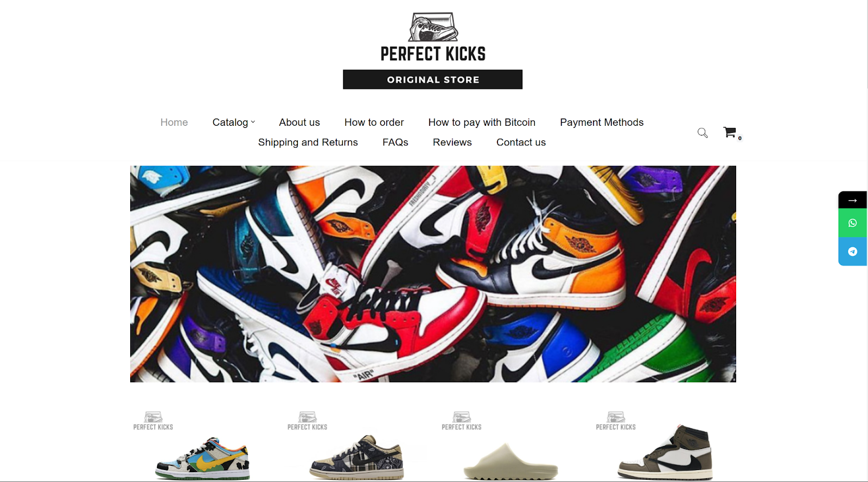The width and height of the screenshot is (868, 482).
Task: Open the shopping cart icon
Action: (730, 132)
